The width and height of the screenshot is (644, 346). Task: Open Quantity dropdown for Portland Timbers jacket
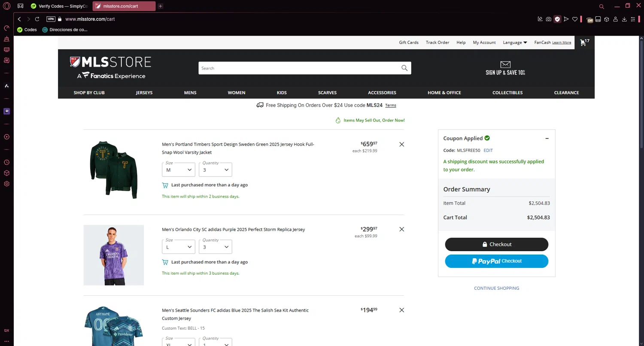pyautogui.click(x=216, y=170)
